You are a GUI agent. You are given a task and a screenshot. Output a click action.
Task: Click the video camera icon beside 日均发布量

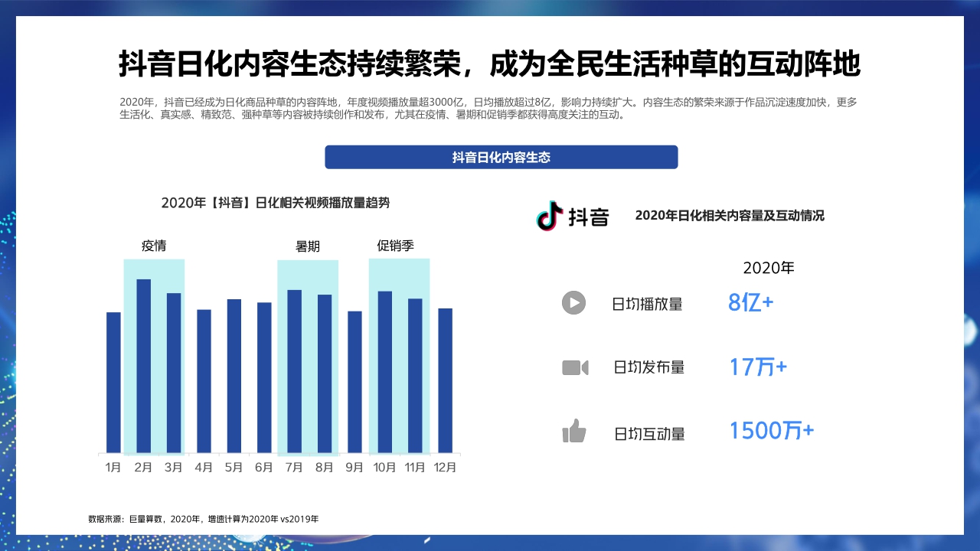click(x=573, y=367)
